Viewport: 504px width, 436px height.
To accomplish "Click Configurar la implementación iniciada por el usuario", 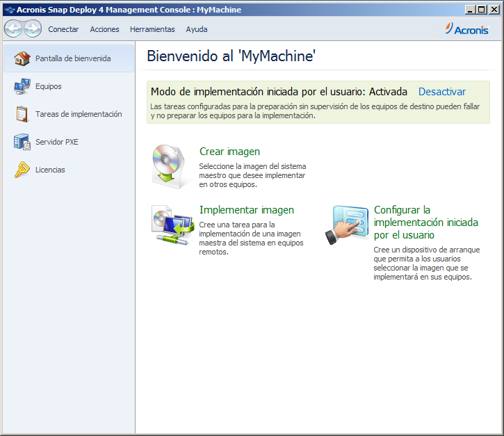I will click(x=426, y=223).
